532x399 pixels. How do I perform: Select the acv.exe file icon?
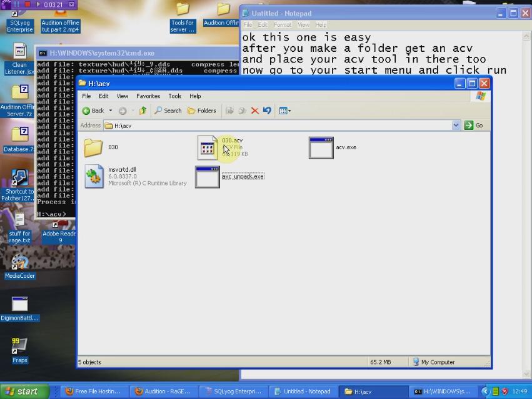pos(321,148)
